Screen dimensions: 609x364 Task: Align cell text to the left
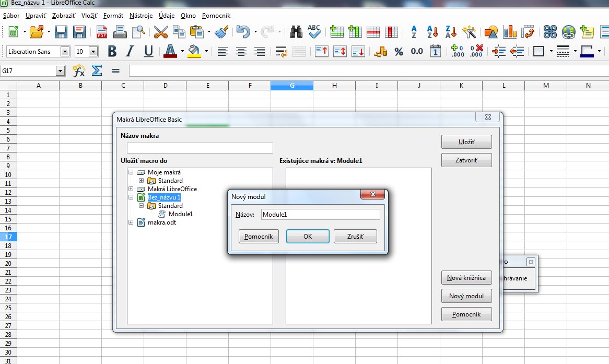pyautogui.click(x=222, y=51)
